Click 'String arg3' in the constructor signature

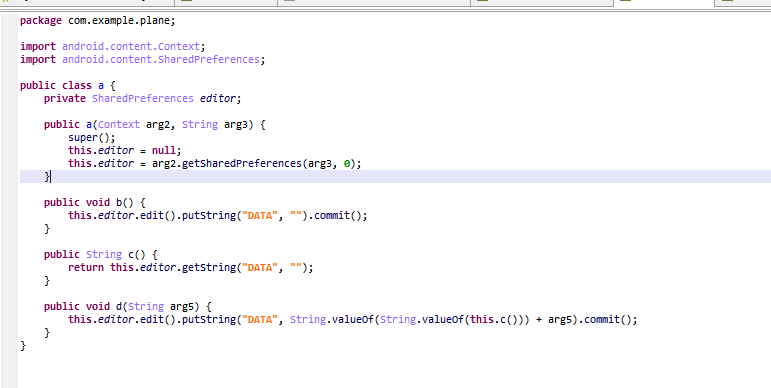tap(215, 124)
